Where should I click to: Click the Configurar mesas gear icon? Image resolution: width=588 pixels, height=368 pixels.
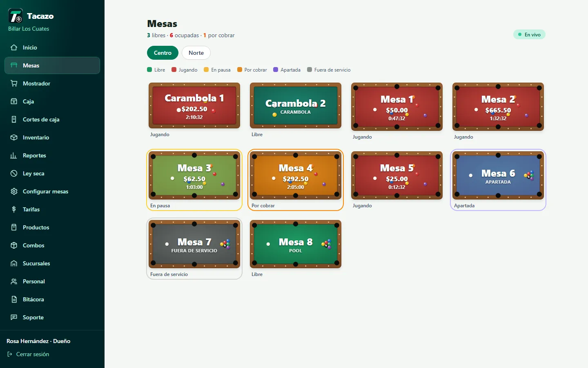pos(14,191)
